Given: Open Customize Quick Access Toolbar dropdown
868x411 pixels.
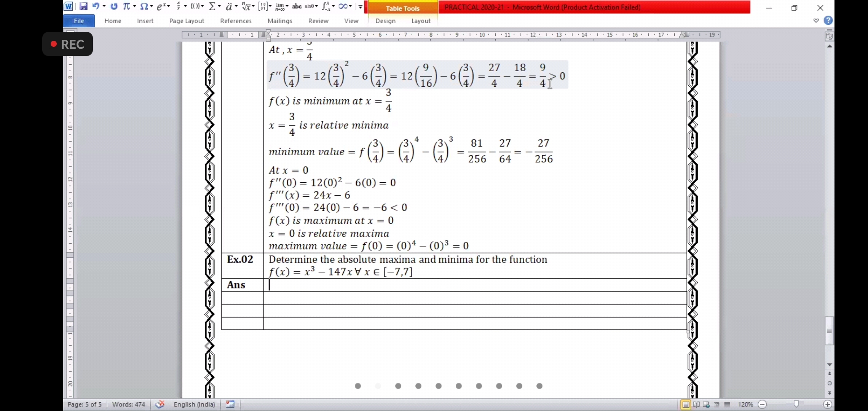Looking at the screenshot, I should 360,6.
